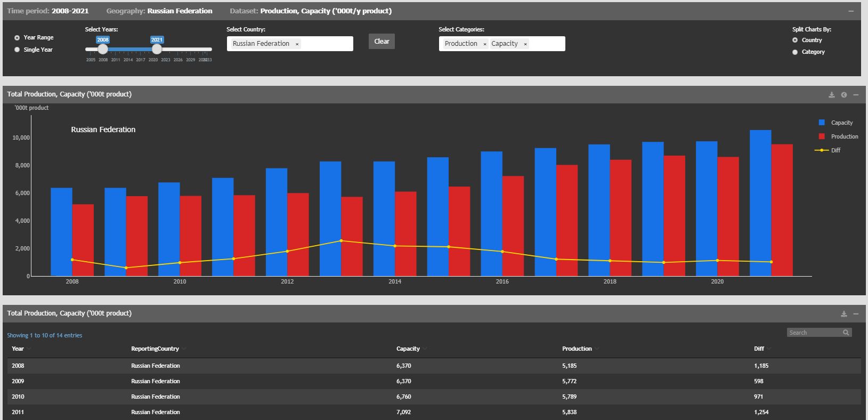Split charts by Category
Screen dimensions: 868x420
(x=795, y=52)
